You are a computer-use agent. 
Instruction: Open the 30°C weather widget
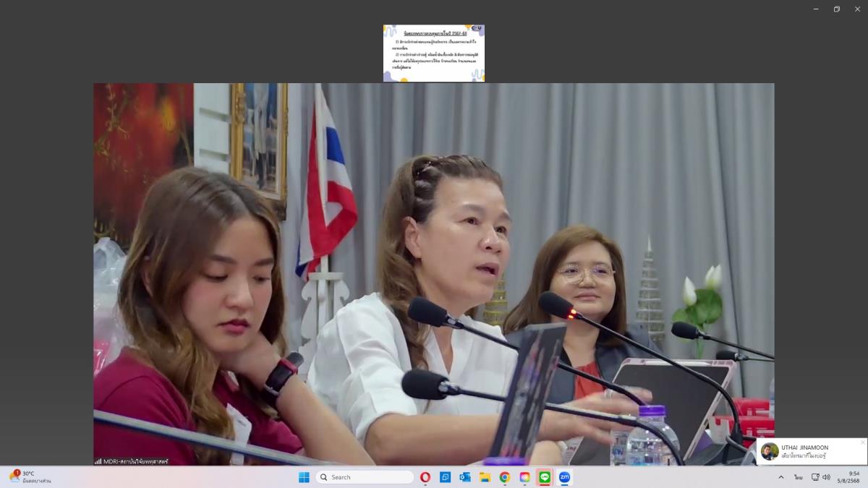tap(29, 477)
